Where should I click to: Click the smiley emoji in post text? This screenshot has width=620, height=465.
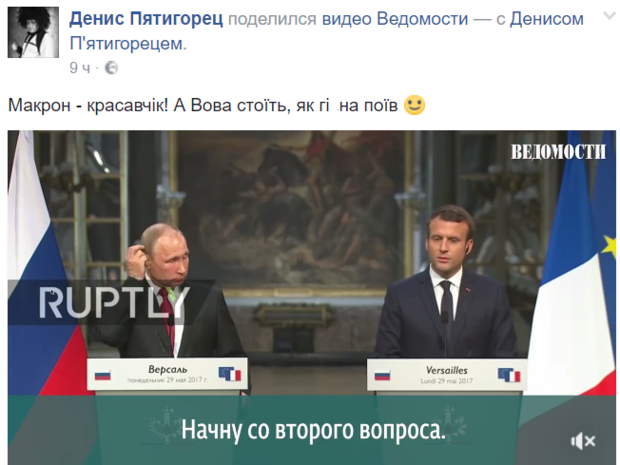414,105
